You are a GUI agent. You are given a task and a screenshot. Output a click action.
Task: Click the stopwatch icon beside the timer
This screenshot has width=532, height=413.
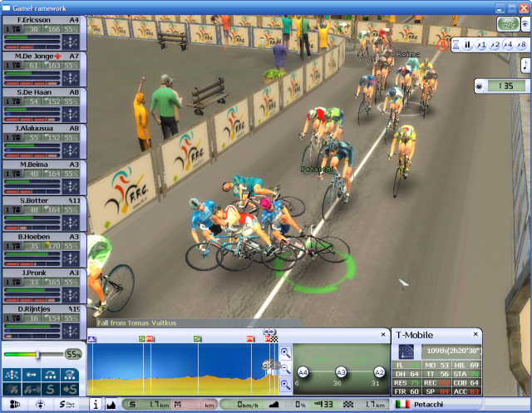pos(480,86)
